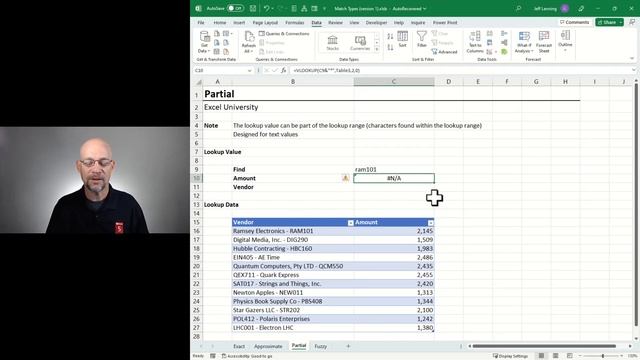Image resolution: width=640 pixels, height=360 pixels.
Task: Click the Insert Function fx icon
Action: (283, 71)
